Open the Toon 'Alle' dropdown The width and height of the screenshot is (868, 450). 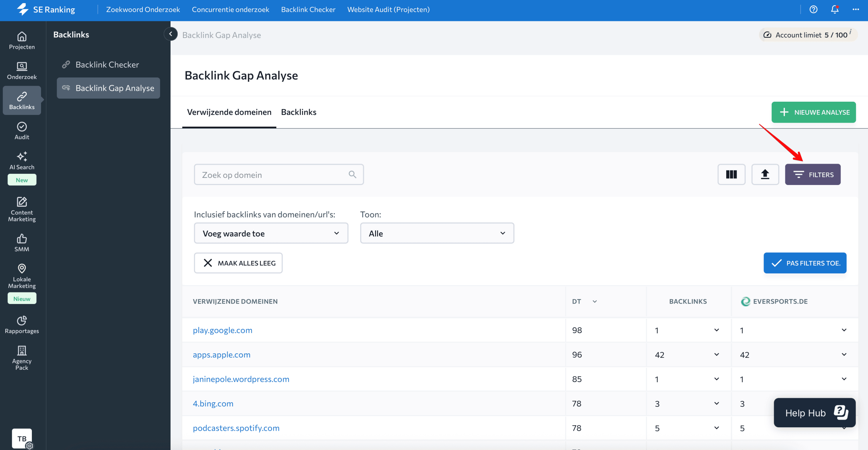coord(437,233)
